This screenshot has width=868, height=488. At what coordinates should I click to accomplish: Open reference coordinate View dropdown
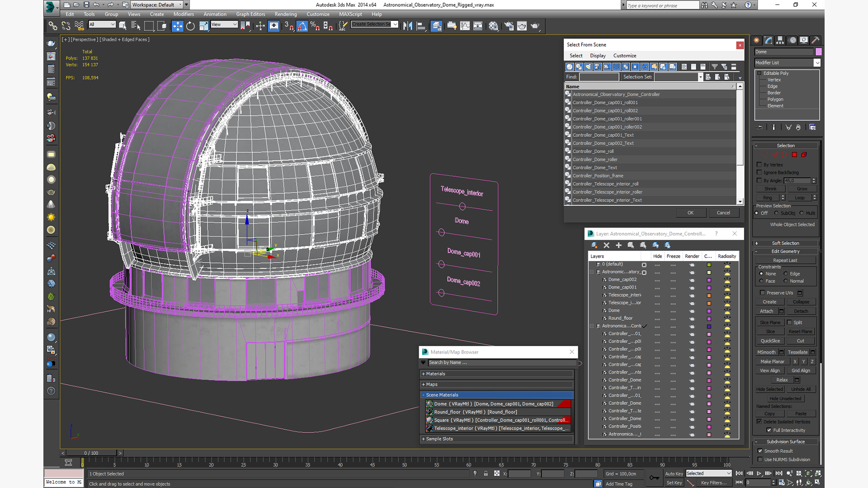[224, 24]
